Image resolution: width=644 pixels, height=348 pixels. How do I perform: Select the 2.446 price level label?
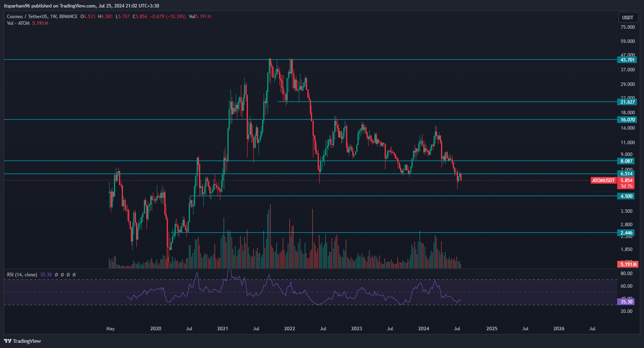point(626,233)
